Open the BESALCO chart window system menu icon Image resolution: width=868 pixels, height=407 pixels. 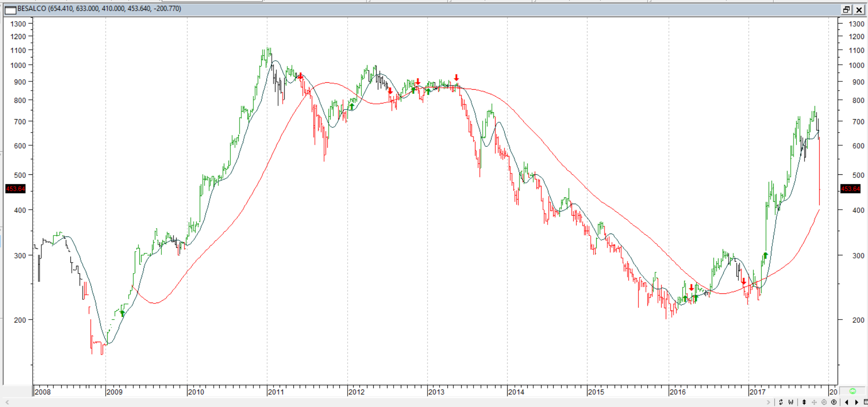(x=10, y=9)
